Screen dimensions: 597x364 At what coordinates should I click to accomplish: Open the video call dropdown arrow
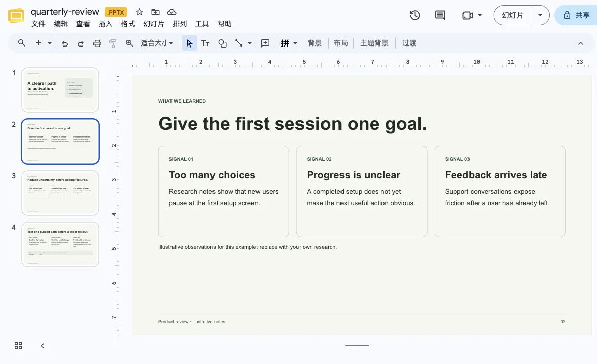480,15
